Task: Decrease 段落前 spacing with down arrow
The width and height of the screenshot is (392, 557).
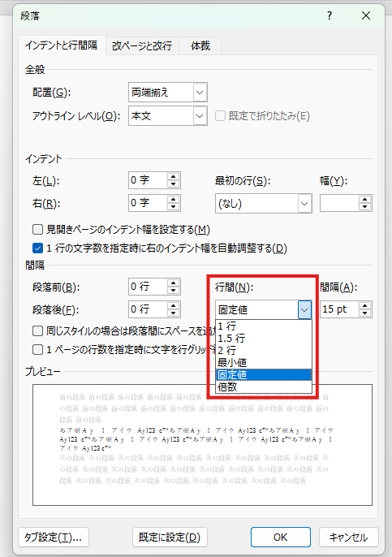Action: [174, 290]
